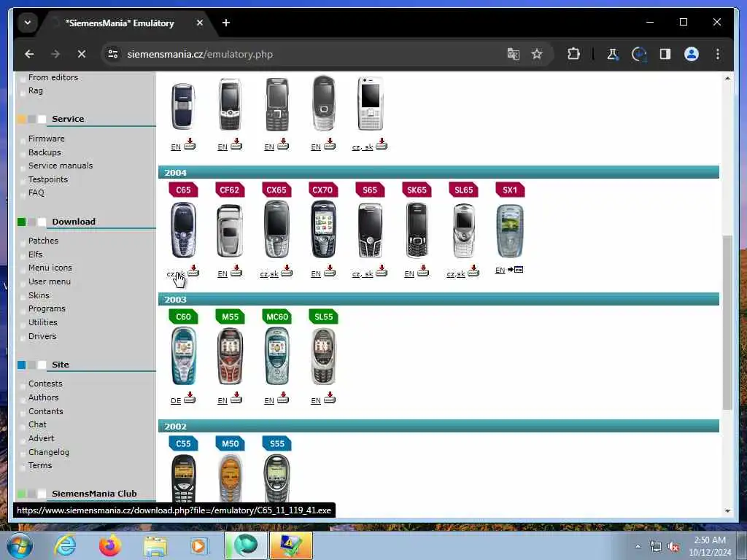This screenshot has width=747, height=560.
Task: Open the Backups section
Action: click(x=44, y=152)
